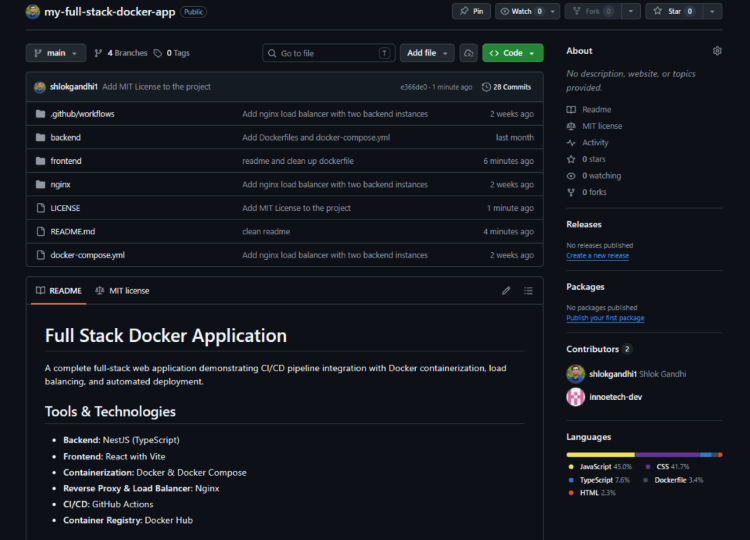Click the frontend folder icon
Screen dimensions: 750x540
click(41, 161)
